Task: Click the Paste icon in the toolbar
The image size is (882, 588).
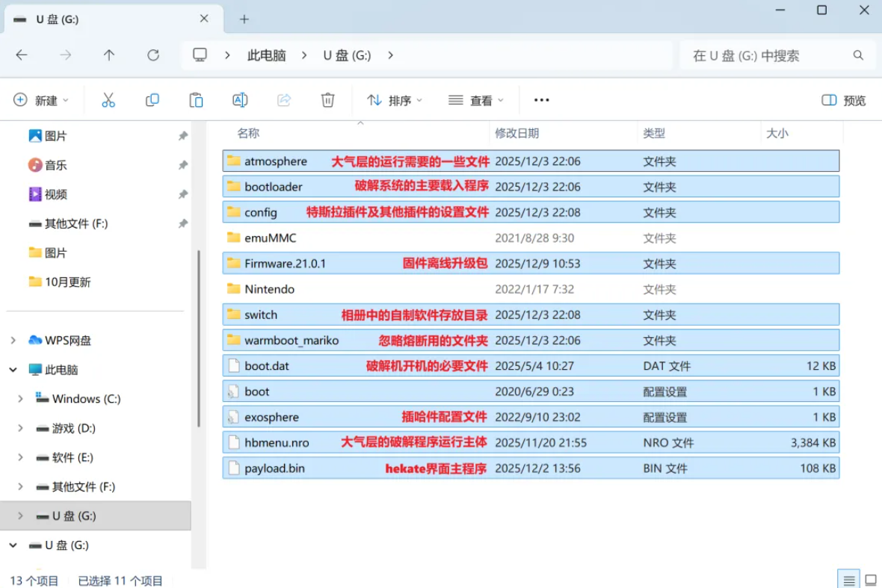Action: pyautogui.click(x=196, y=99)
